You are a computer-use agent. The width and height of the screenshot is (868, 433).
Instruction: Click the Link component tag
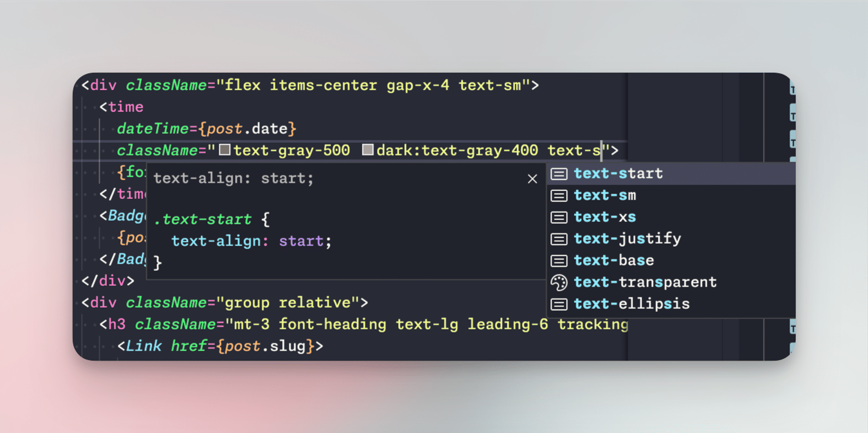pyautogui.click(x=144, y=346)
